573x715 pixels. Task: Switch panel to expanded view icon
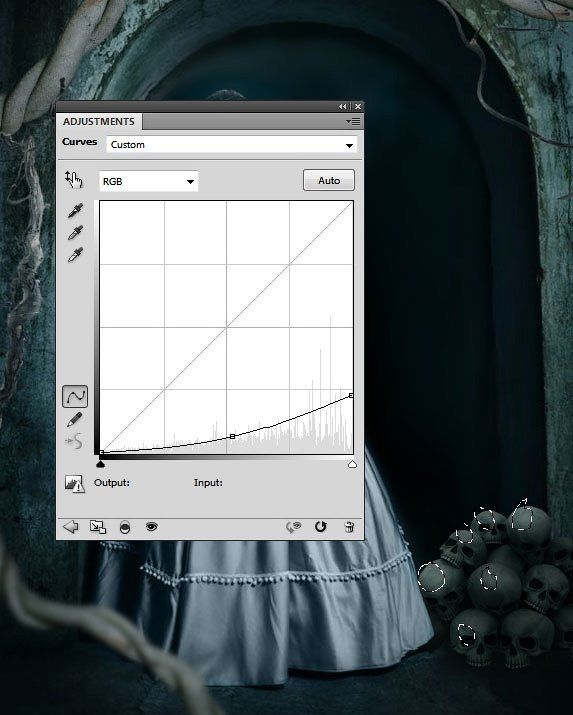coord(98,527)
